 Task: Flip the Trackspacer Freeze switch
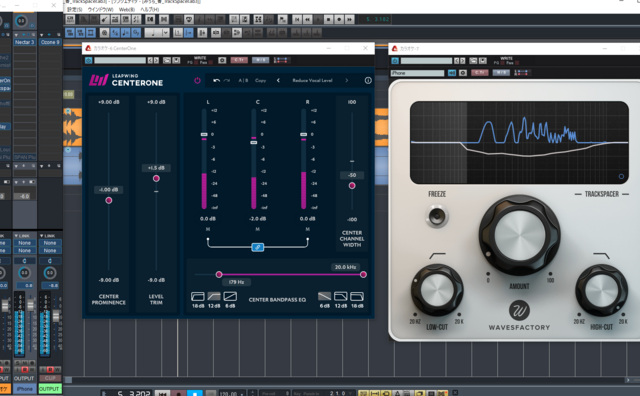pyautogui.click(x=437, y=216)
